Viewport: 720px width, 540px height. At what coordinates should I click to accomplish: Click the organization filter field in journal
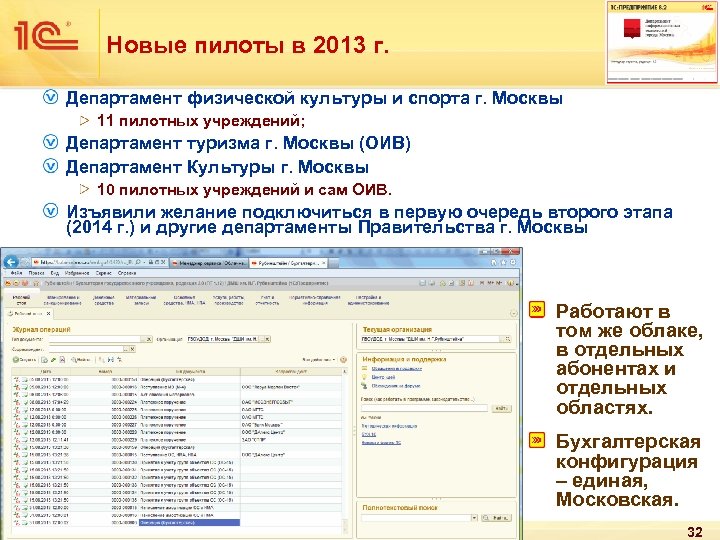click(x=223, y=339)
